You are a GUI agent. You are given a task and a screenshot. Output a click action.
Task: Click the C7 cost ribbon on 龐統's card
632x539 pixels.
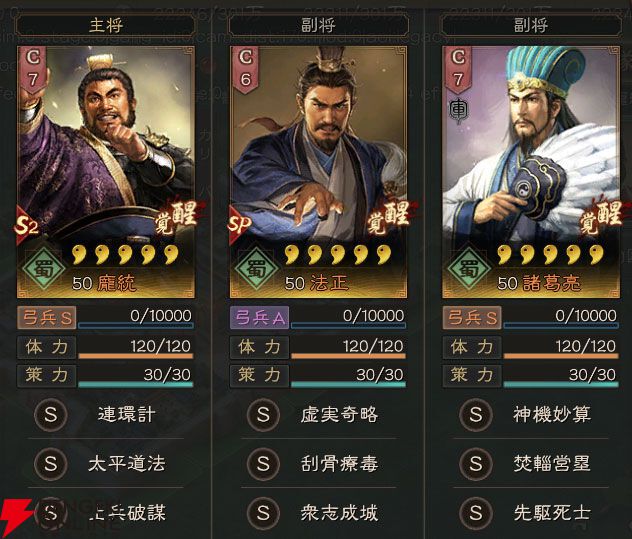[x=33, y=69]
